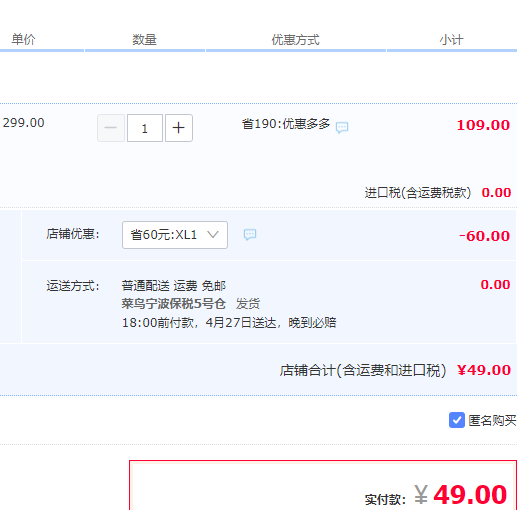Click the 数量 column header
This screenshot has width=531, height=510.
tap(144, 40)
